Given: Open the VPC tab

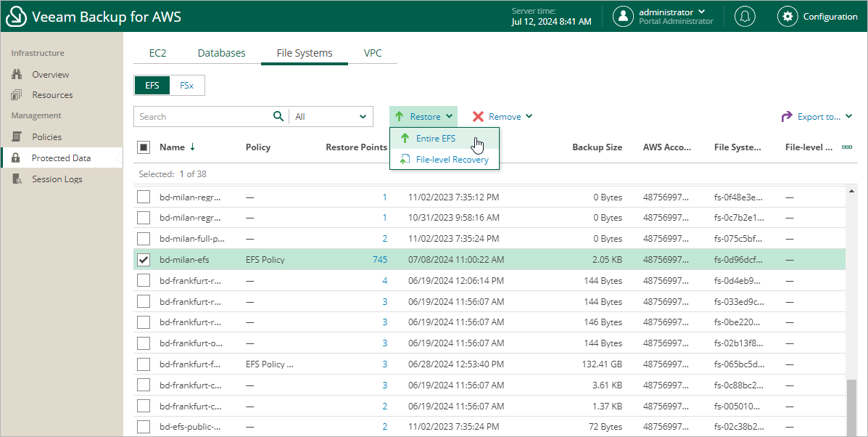Looking at the screenshot, I should pos(373,53).
